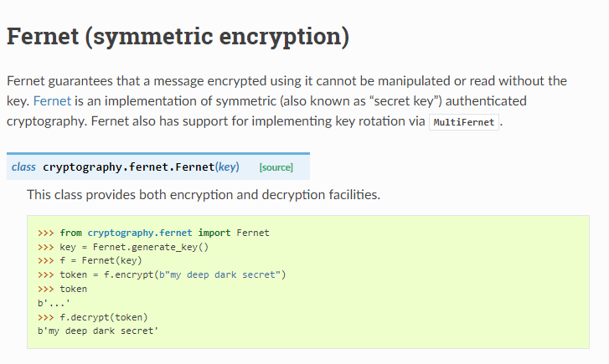Click the Fernet hyperlink in the intro paragraph

51,101
